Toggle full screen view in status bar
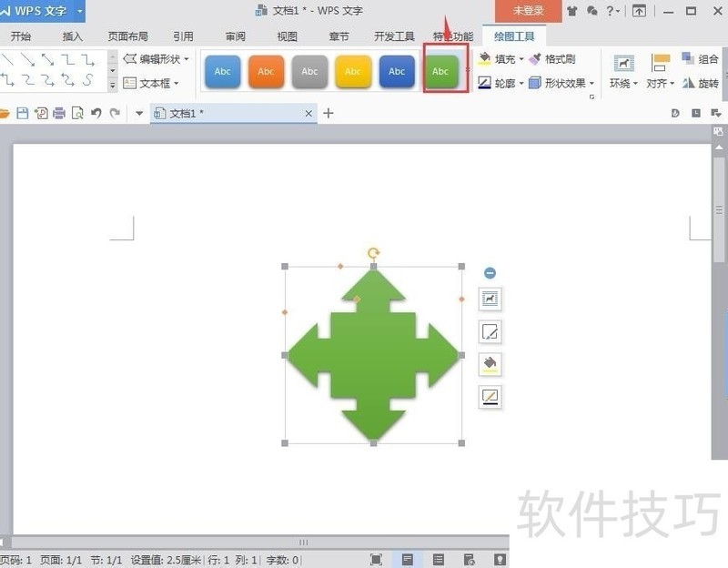The image size is (728, 568). [376, 560]
